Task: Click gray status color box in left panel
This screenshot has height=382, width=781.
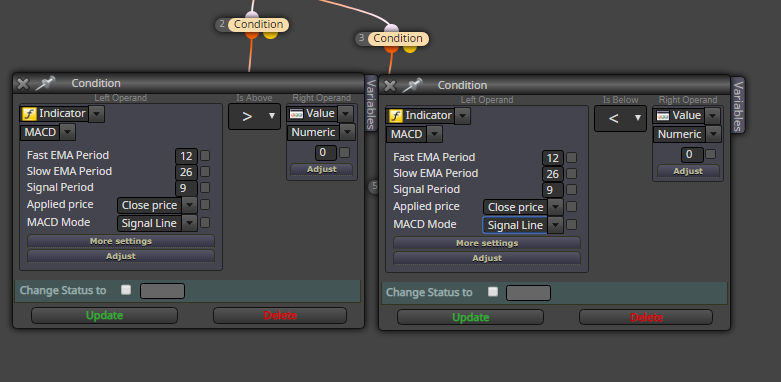Action: tap(162, 291)
